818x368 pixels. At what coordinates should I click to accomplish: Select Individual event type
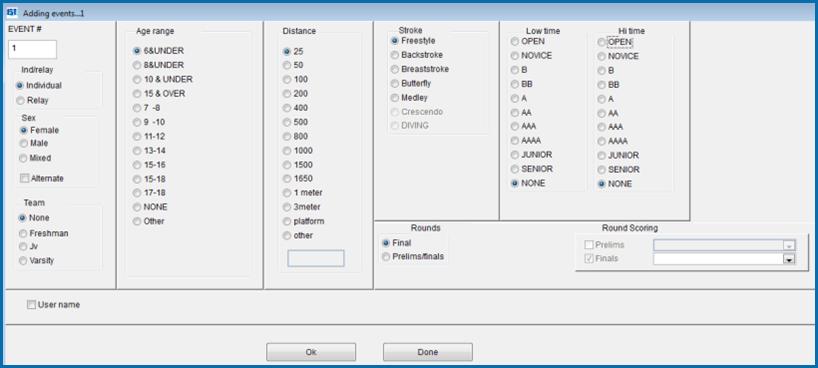[x=39, y=86]
